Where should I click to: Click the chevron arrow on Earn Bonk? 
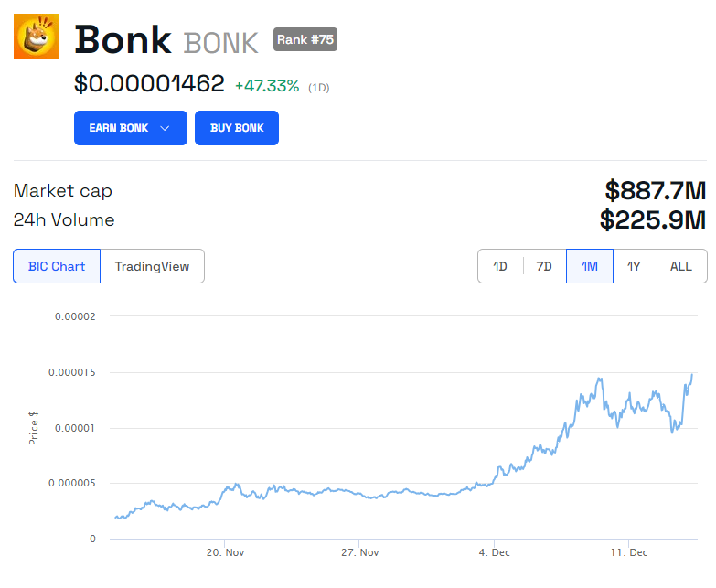click(166, 128)
